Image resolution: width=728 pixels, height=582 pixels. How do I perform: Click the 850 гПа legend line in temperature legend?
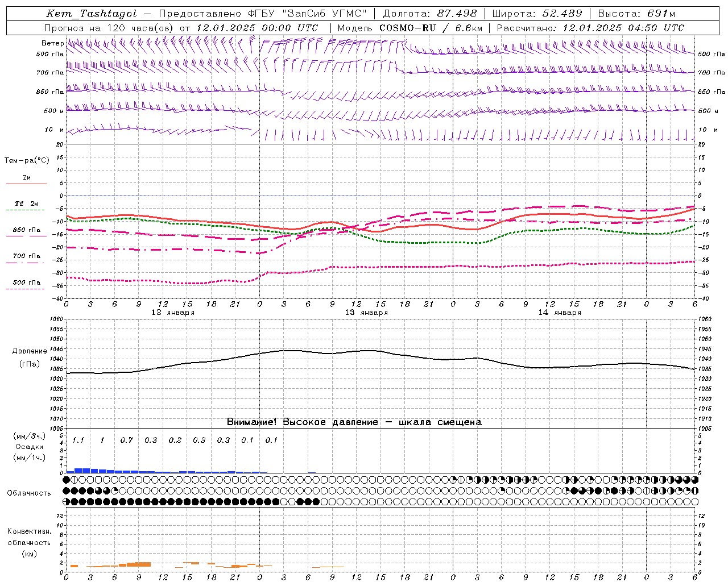[x=26, y=236]
